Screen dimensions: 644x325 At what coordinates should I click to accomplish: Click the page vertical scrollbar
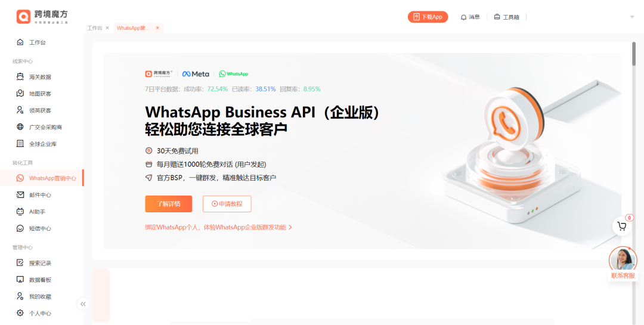click(x=634, y=54)
